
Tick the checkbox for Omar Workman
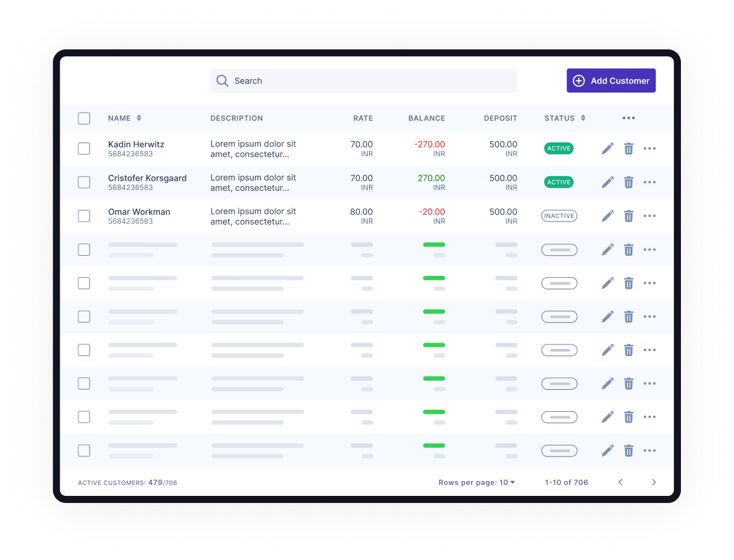pyautogui.click(x=84, y=216)
